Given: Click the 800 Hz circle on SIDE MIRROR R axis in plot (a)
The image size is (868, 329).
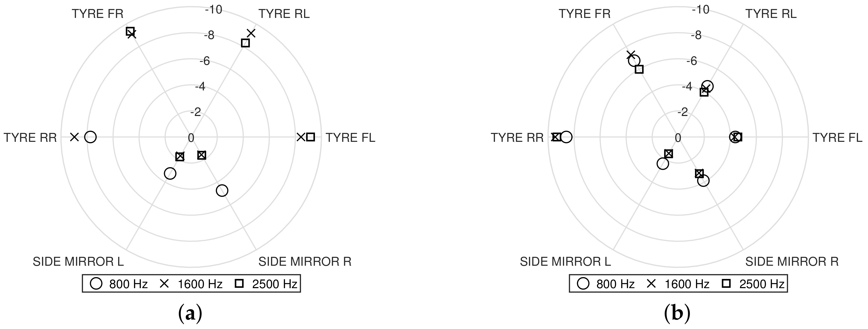Looking at the screenshot, I should coord(222,191).
